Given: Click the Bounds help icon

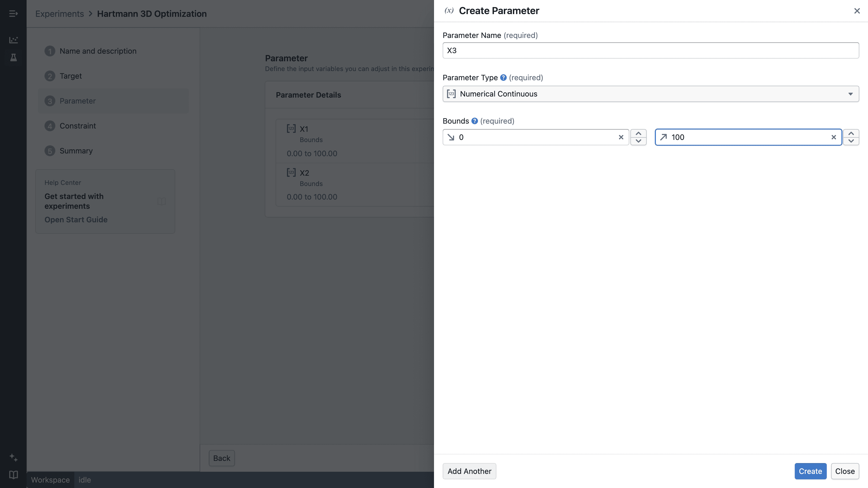Looking at the screenshot, I should point(474,121).
